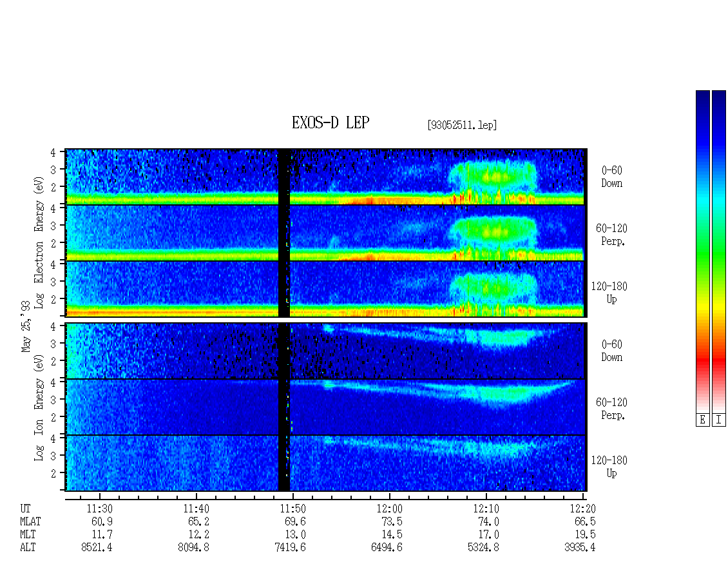The image size is (728, 564).
Task: Click ion 60-120 Perp. panel label
Action: point(611,409)
